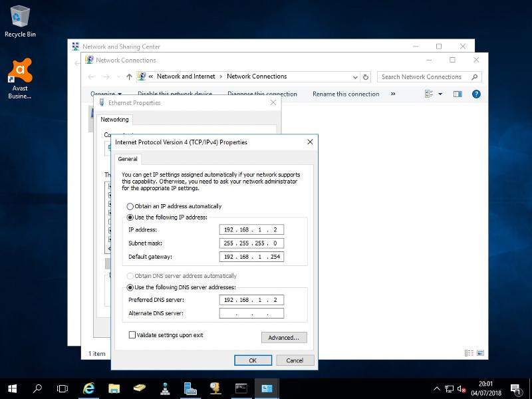This screenshot has width=532, height=399.
Task: Click the back navigation arrow
Action: tap(92, 76)
